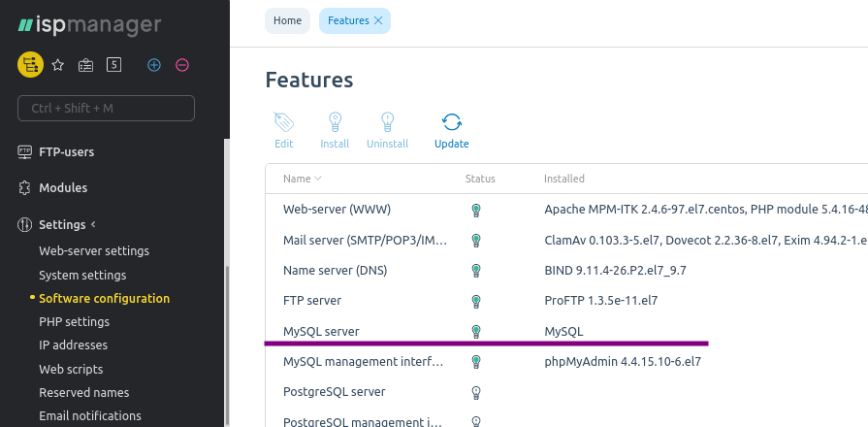The width and height of the screenshot is (868, 427).
Task: Click the Modules puzzle icon
Action: click(x=25, y=187)
